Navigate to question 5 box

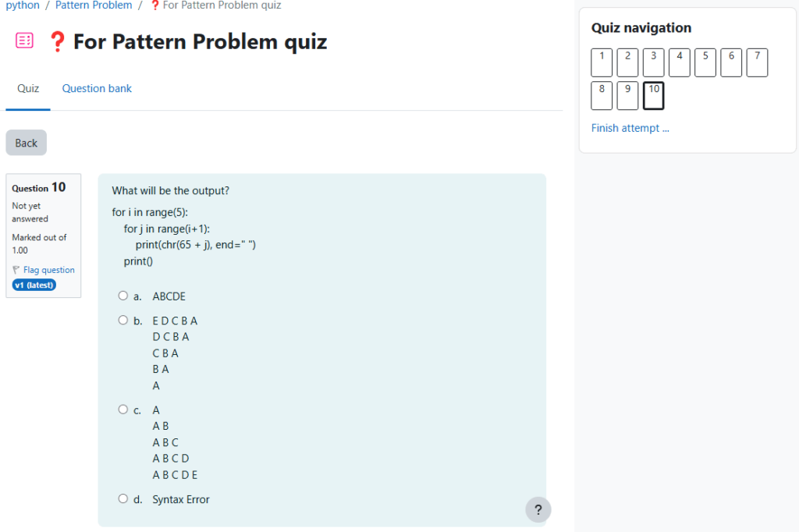pos(705,62)
